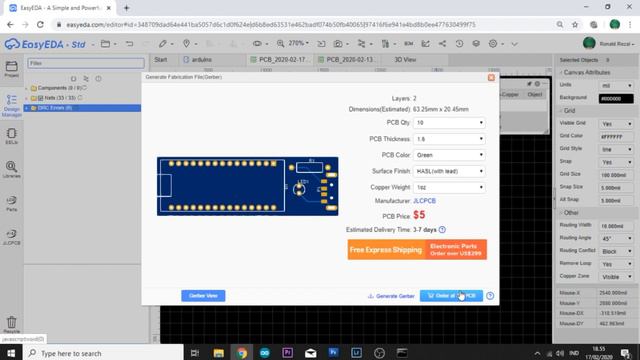Screen dimensions: 640x360
Task: Open the Place pin marker icon
Action: [187, 44]
